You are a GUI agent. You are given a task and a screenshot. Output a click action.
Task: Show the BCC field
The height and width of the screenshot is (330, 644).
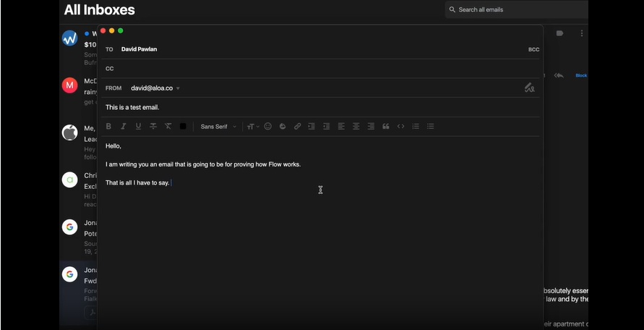tap(533, 49)
